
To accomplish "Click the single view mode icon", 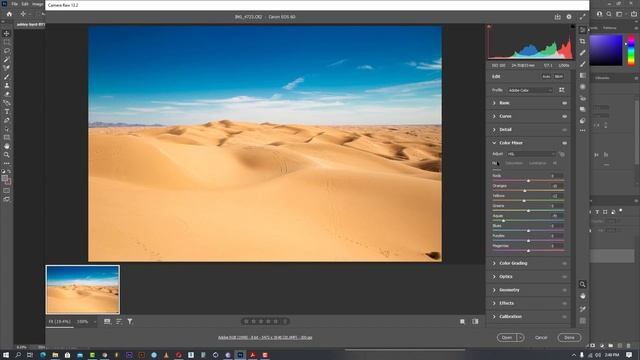I will click(x=462, y=322).
